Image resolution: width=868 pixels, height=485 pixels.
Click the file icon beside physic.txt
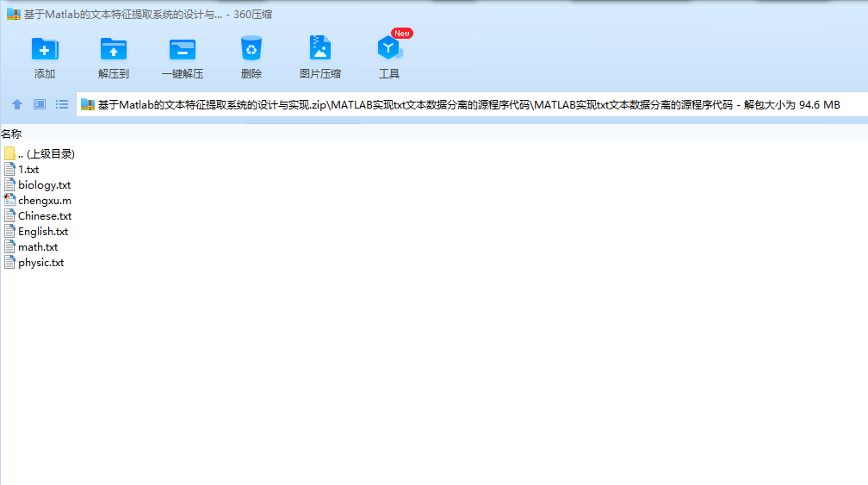pyautogui.click(x=9, y=263)
